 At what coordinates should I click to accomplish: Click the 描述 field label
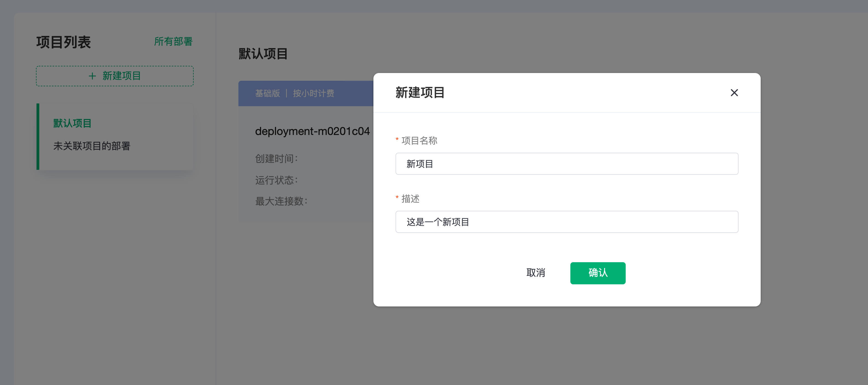(x=410, y=199)
